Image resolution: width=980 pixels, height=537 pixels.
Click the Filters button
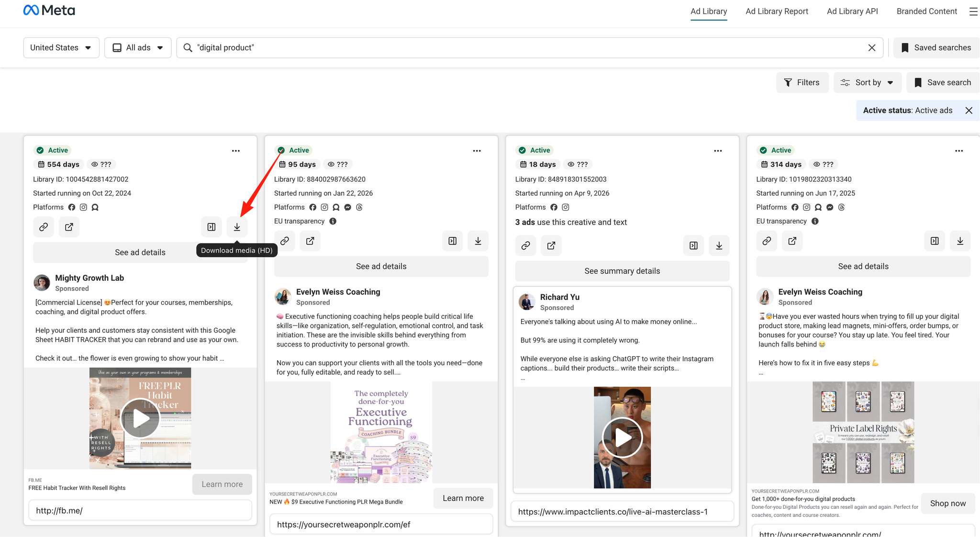click(802, 83)
